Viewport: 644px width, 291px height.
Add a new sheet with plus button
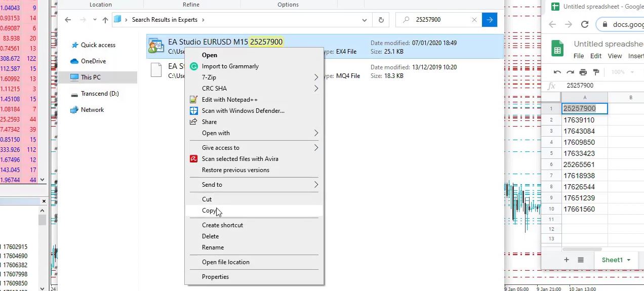click(x=567, y=260)
